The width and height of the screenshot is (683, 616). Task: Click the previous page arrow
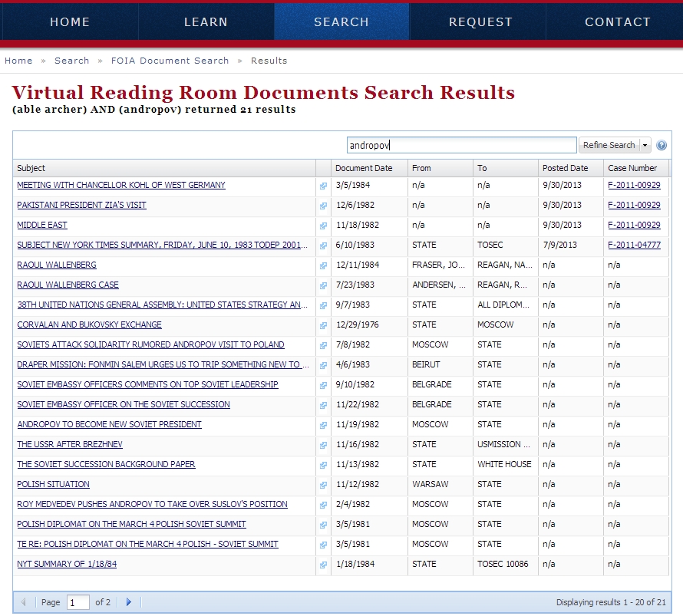pyautogui.click(x=23, y=602)
